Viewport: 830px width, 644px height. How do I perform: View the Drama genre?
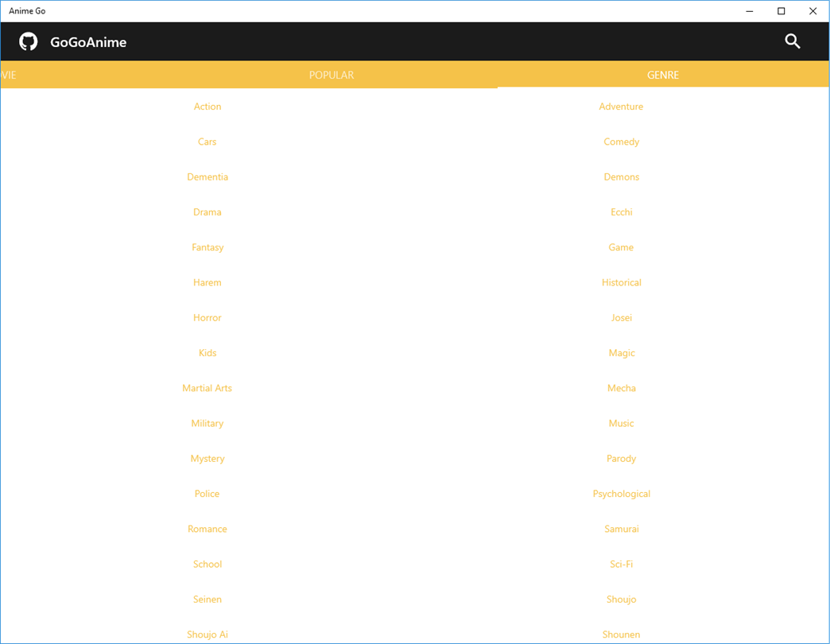coord(207,212)
